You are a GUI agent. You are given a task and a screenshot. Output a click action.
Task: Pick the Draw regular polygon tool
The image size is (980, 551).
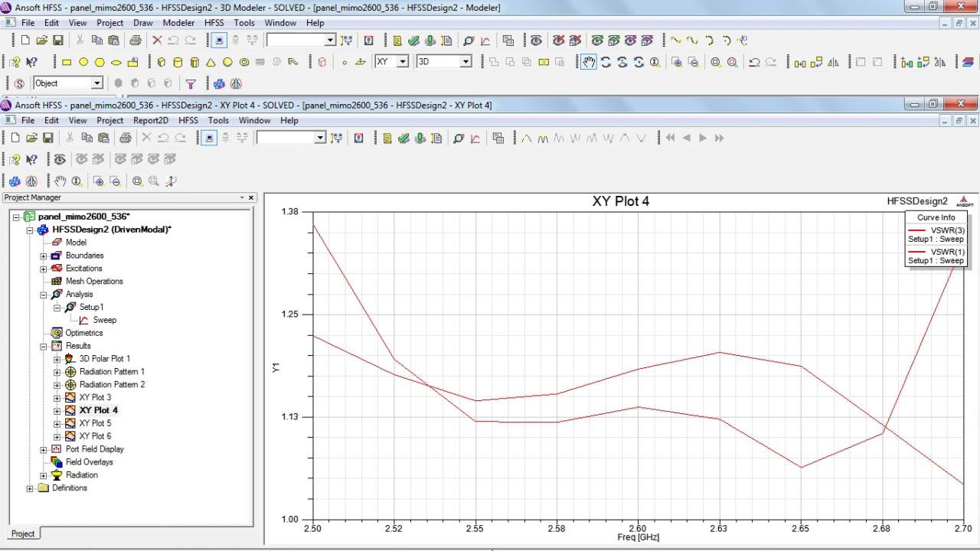(x=100, y=62)
